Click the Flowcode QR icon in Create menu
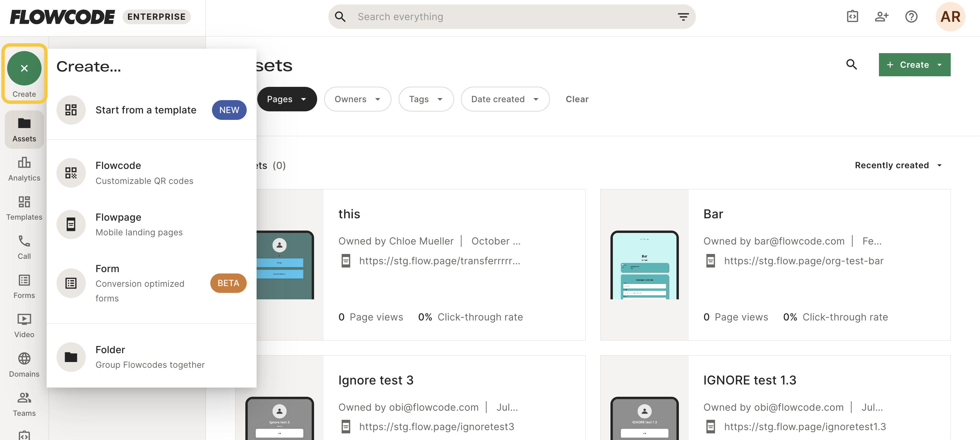The width and height of the screenshot is (980, 440). point(71,173)
